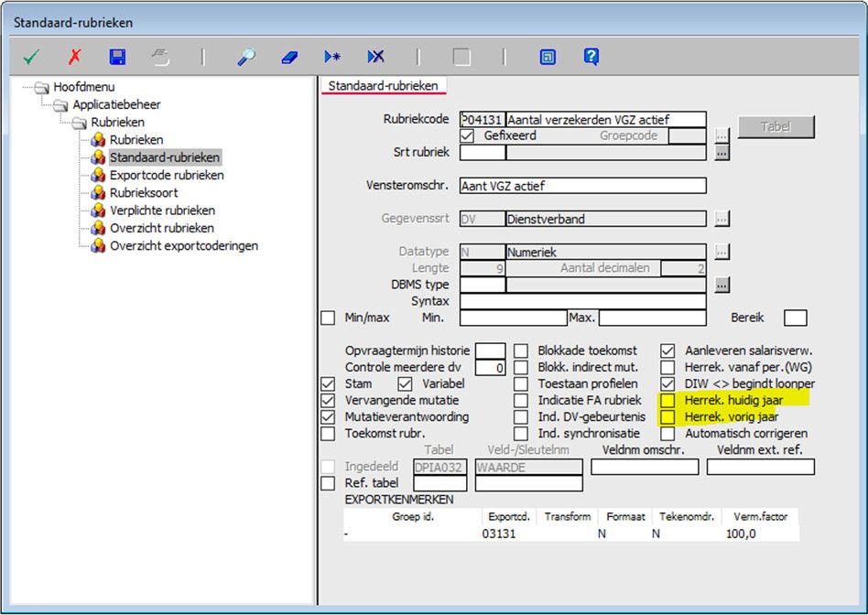The image size is (868, 615).
Task: Open the DBMS type lookup button
Action: click(x=722, y=285)
